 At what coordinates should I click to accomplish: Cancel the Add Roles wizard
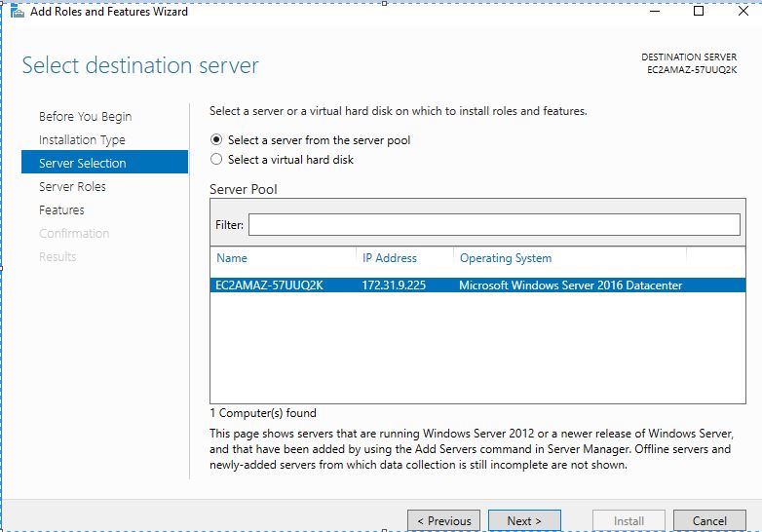(x=709, y=520)
